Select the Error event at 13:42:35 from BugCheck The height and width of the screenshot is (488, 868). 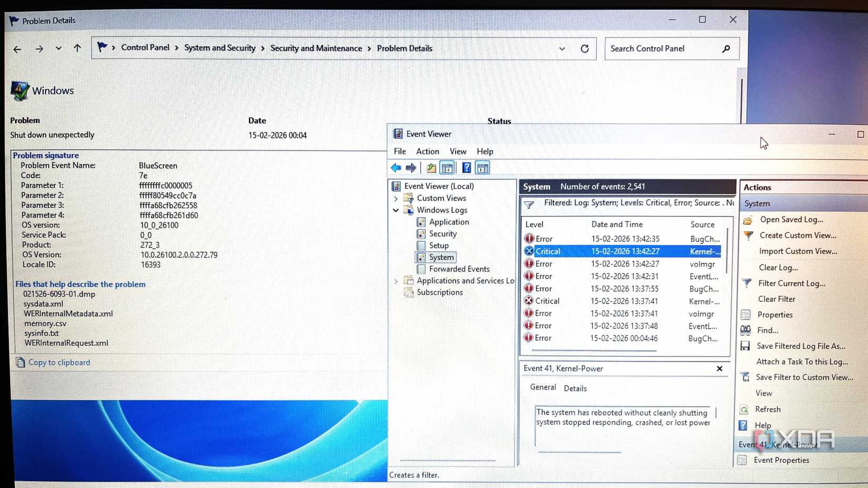click(623, 239)
